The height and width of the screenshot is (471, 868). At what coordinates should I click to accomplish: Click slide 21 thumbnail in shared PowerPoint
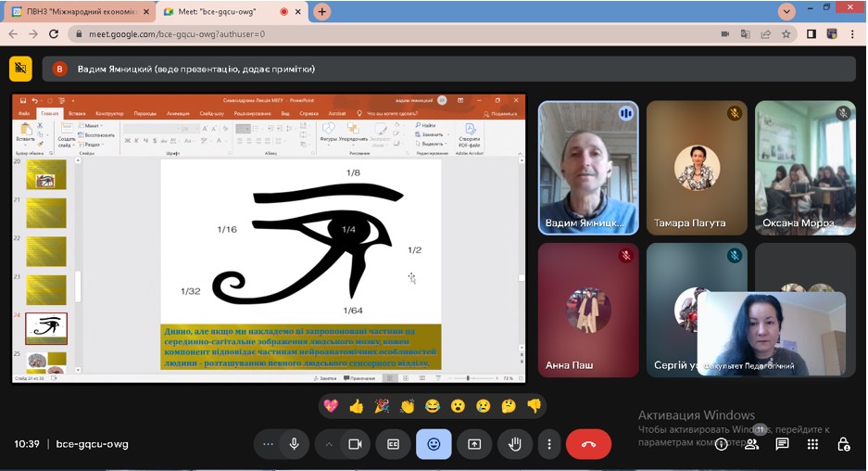pos(46,212)
